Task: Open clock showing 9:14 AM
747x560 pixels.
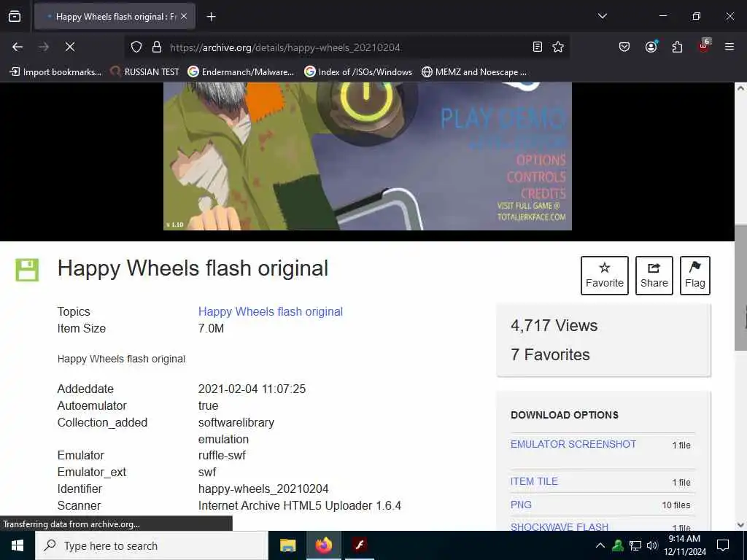Action: [x=684, y=545]
